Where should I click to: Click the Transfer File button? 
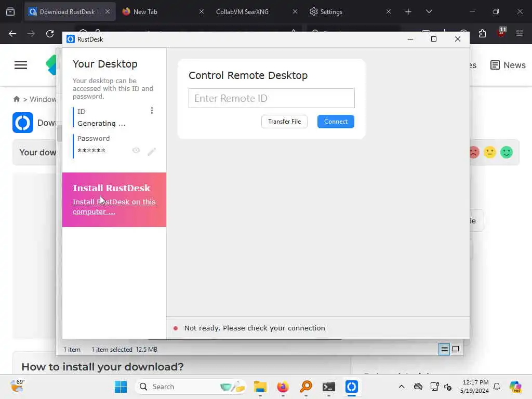coord(284,122)
